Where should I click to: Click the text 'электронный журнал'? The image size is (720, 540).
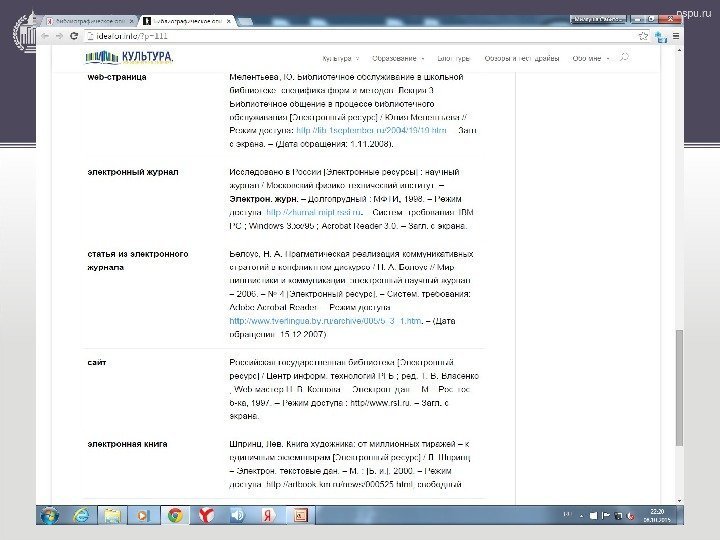point(133,172)
